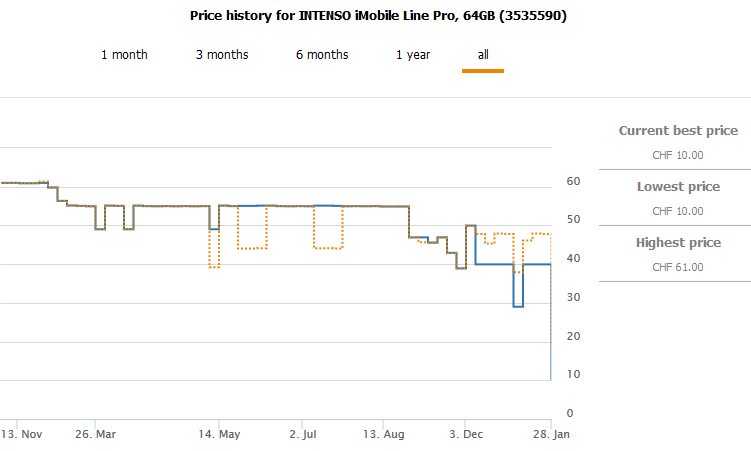The height and width of the screenshot is (451, 751).
Task: Click the orange underline beneath the 'all' tab
Action: pos(483,71)
